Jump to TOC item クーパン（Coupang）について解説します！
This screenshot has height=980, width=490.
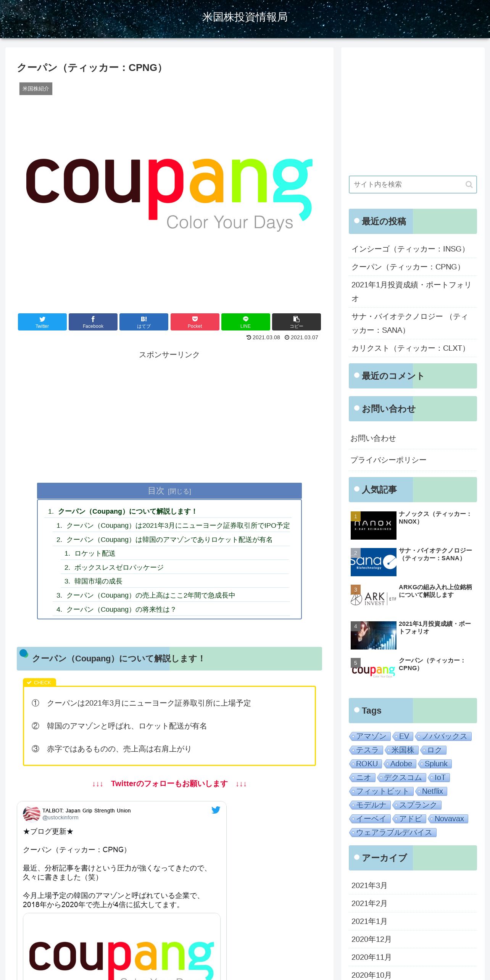pyautogui.click(x=127, y=511)
